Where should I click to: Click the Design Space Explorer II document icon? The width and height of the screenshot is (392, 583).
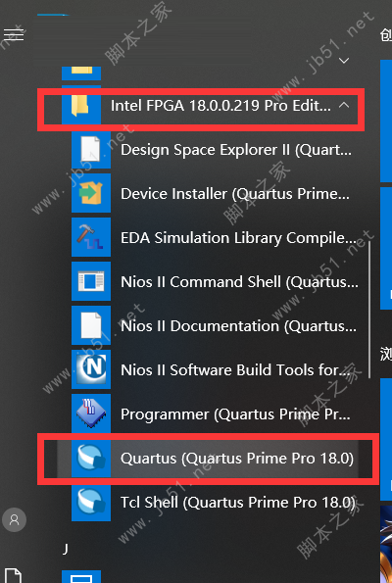click(x=91, y=149)
